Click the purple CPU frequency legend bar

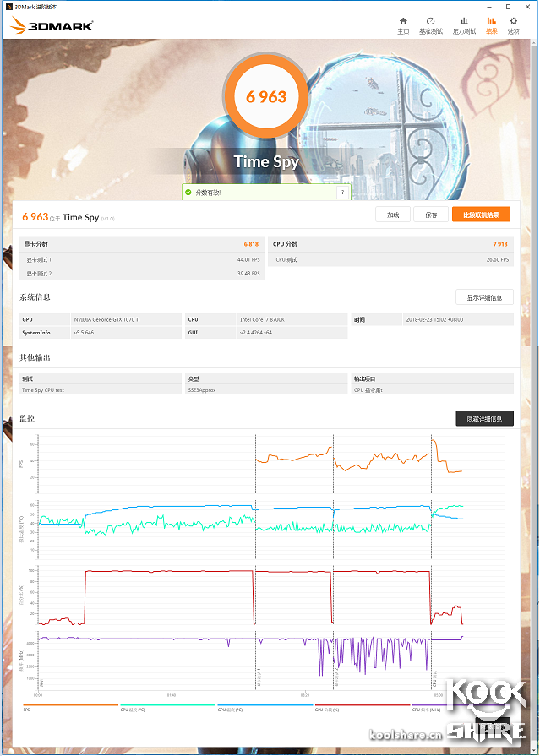[460, 704]
